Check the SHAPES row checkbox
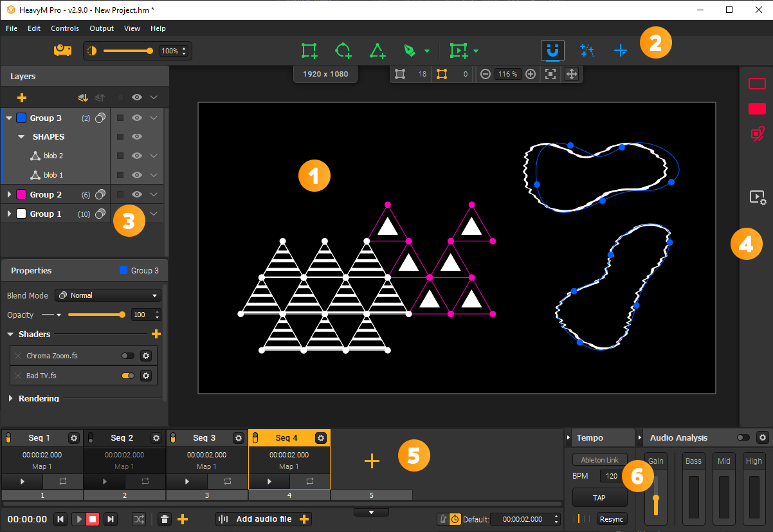Screen dimensions: 773x532 [120, 137]
